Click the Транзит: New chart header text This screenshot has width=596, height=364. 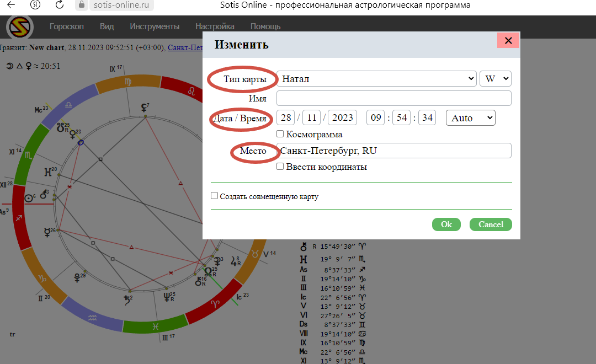click(32, 48)
